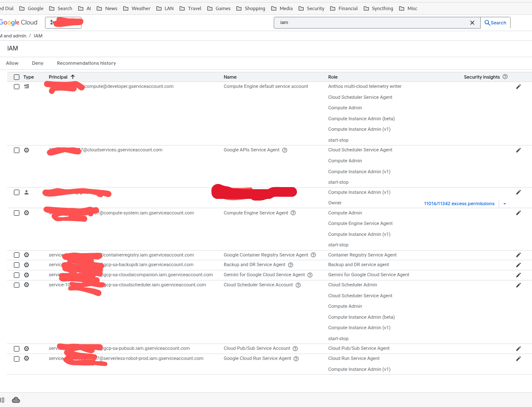The image size is (532, 407).
Task: Go to IAM and admin breadcrumb
Action: (13, 36)
